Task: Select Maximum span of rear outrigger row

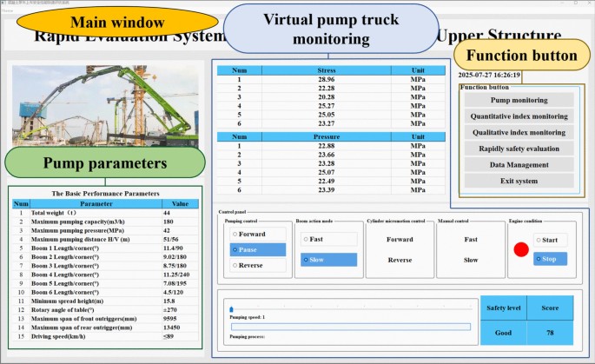Action: tap(105, 328)
